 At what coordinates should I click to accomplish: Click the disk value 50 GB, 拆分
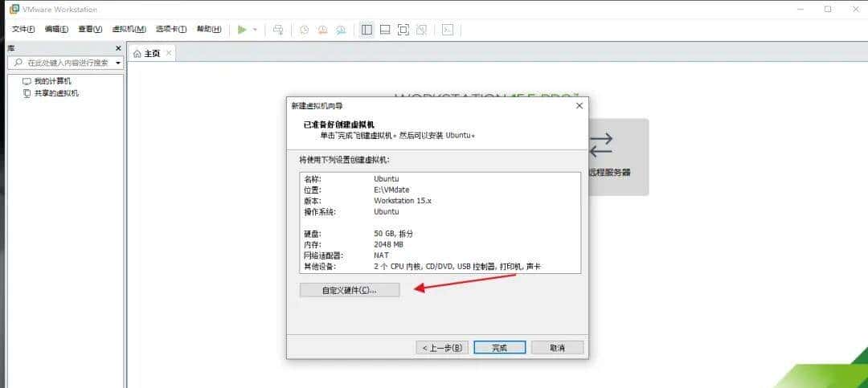click(x=394, y=234)
